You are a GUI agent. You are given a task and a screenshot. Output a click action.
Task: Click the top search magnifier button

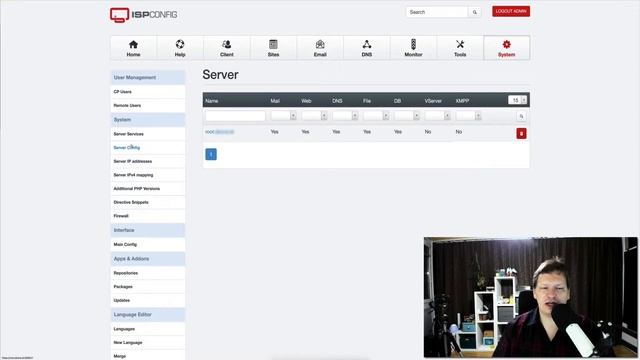click(x=474, y=12)
